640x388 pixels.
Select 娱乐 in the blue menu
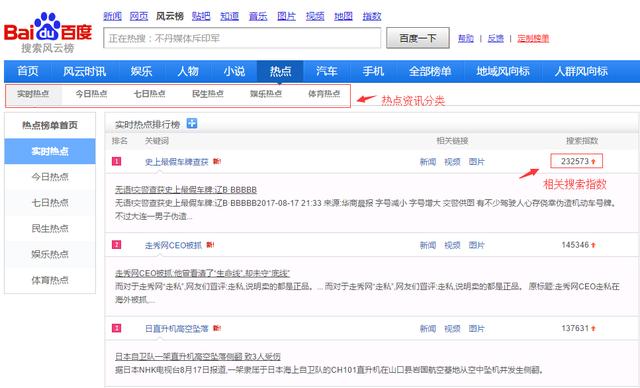(x=141, y=71)
